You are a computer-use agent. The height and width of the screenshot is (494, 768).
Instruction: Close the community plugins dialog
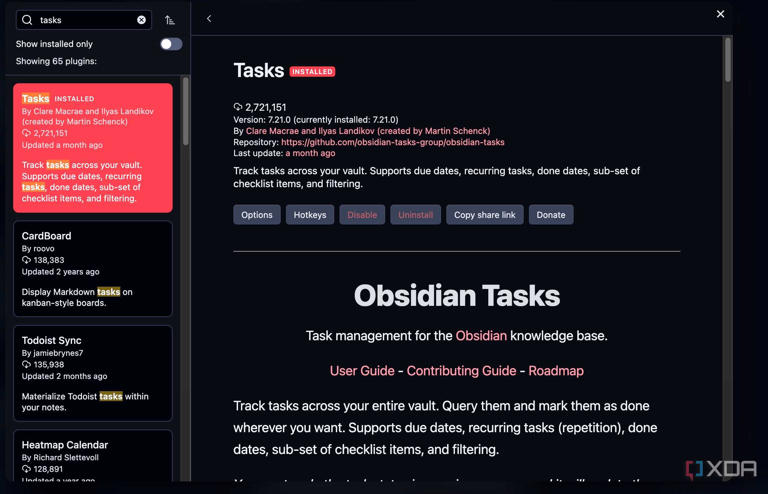tap(720, 14)
